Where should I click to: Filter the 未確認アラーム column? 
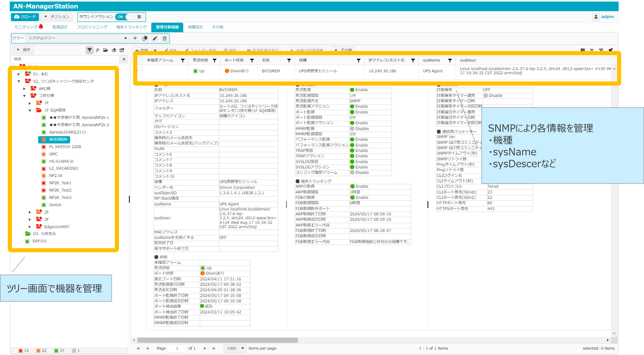tap(183, 60)
